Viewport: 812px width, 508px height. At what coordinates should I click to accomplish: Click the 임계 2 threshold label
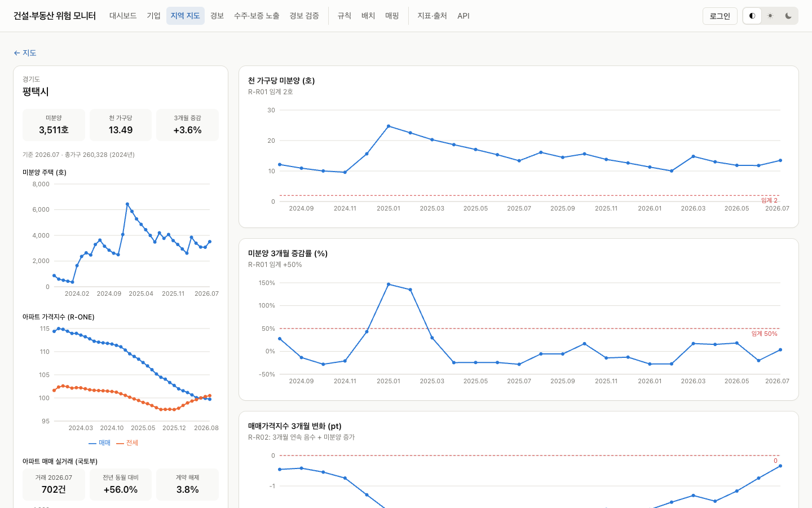(769, 200)
